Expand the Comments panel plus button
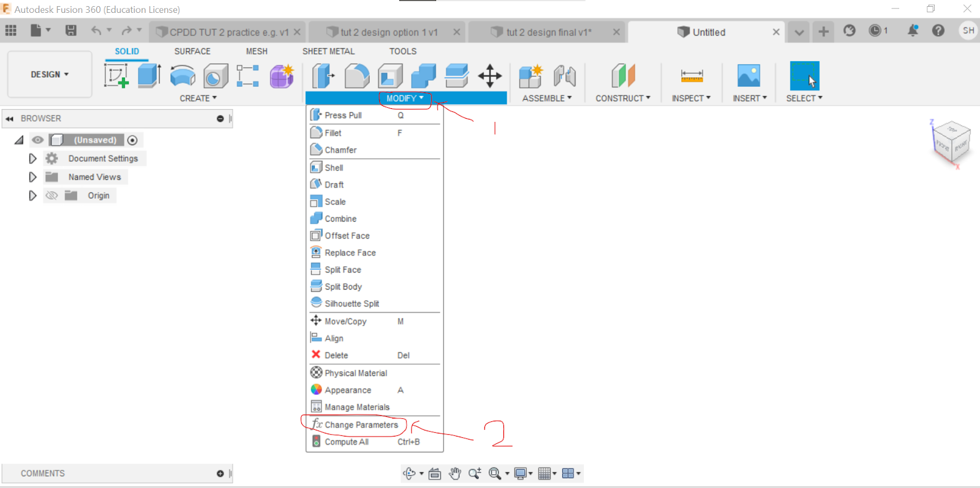The width and height of the screenshot is (980, 488). click(220, 473)
